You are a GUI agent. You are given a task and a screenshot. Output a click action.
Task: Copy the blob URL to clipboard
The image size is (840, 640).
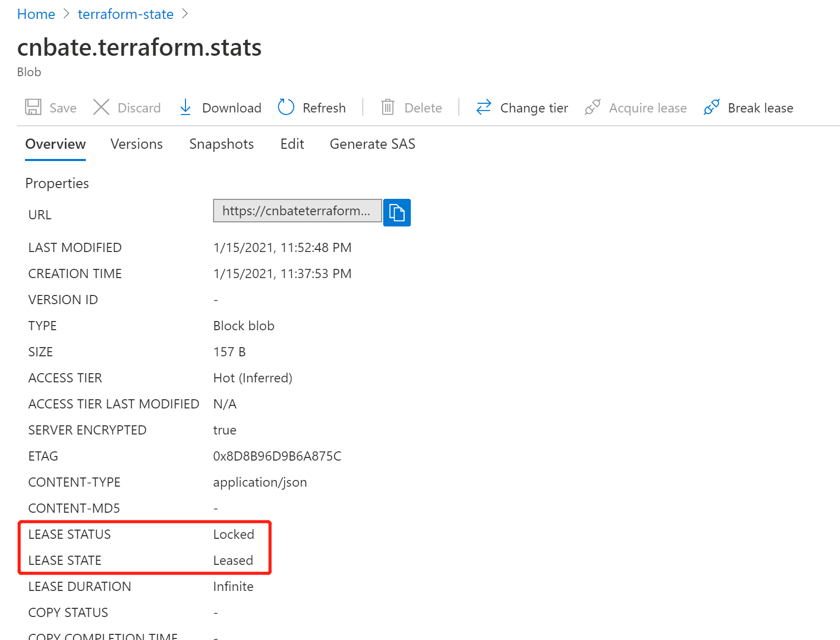point(397,212)
